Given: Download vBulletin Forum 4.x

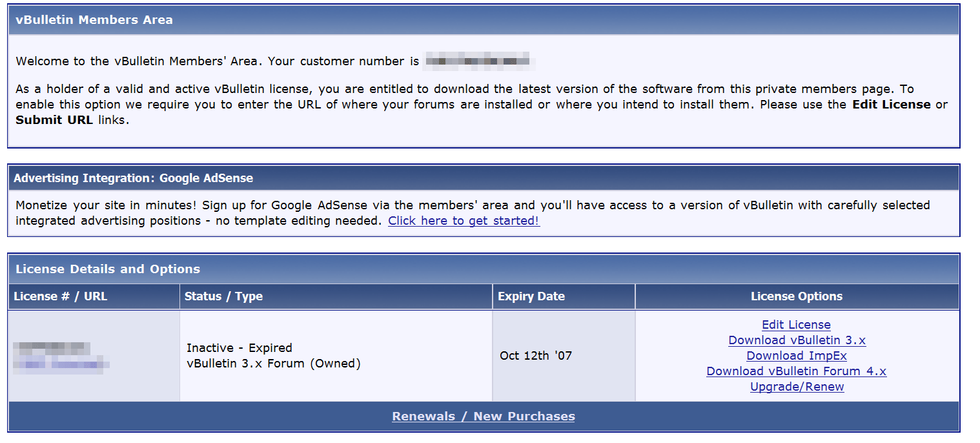Looking at the screenshot, I should [796, 371].
